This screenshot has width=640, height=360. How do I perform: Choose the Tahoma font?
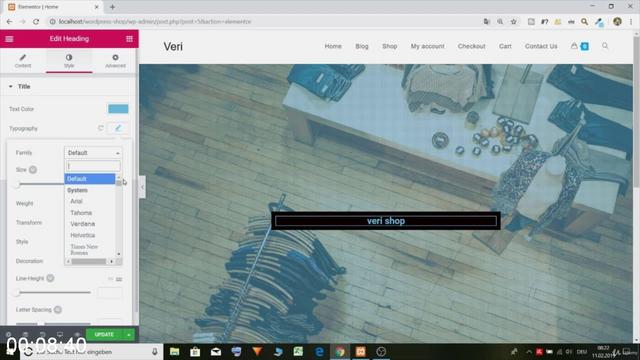tap(81, 213)
